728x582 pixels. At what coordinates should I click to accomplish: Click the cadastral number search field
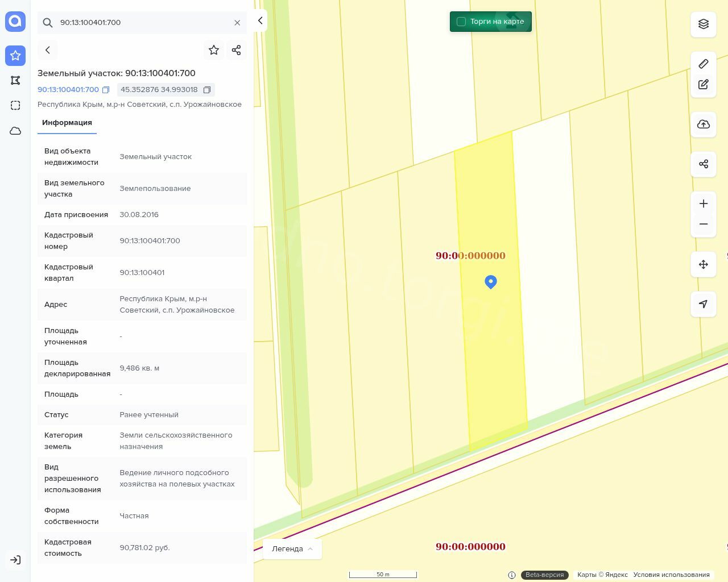[142, 23]
